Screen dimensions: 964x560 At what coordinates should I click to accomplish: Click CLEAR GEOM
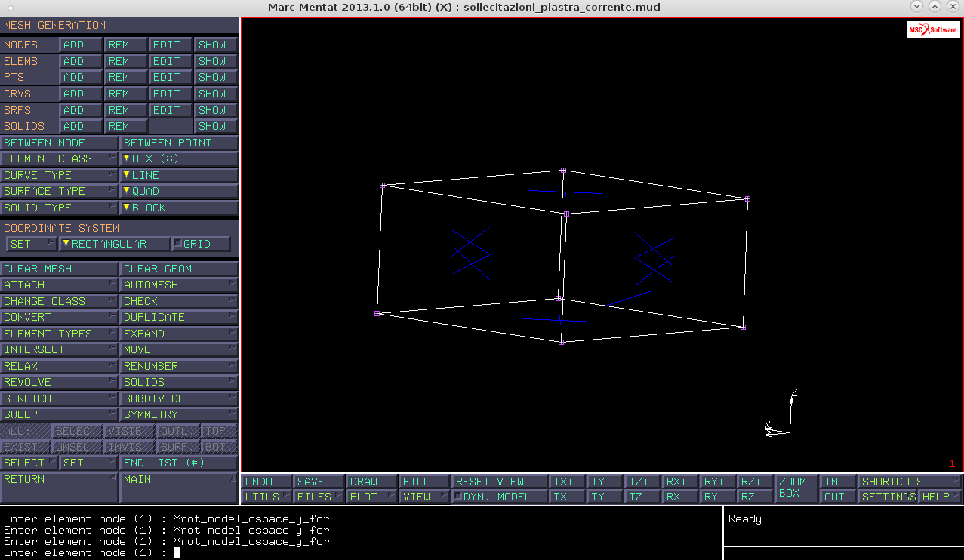tap(179, 269)
